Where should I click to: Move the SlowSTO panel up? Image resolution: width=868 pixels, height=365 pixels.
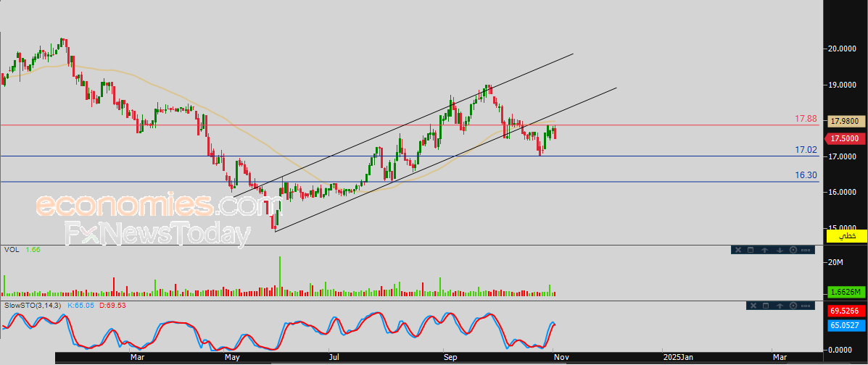coord(780,306)
